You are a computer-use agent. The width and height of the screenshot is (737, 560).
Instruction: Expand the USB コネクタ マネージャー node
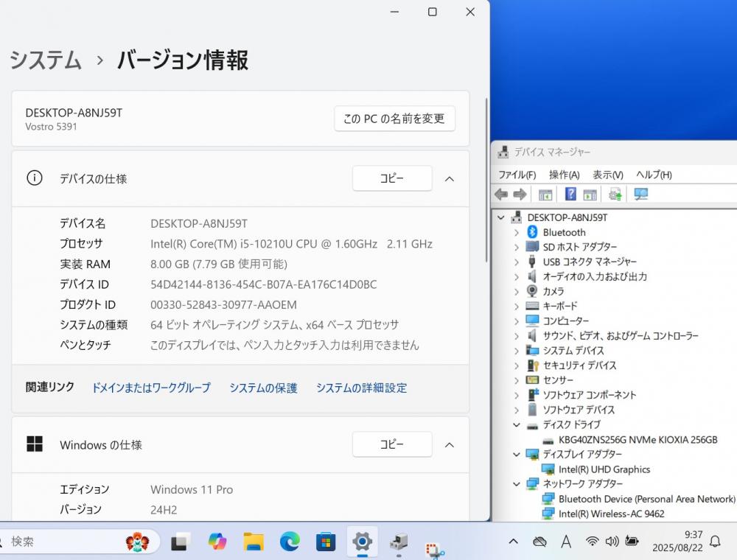517,262
